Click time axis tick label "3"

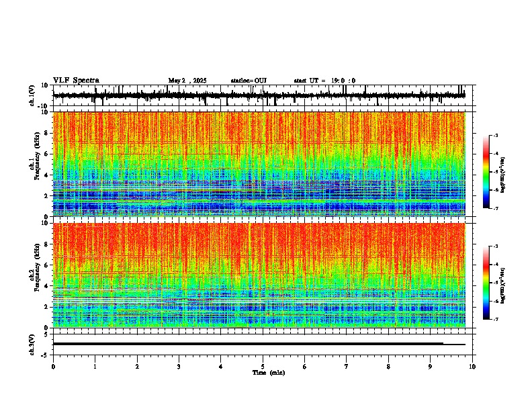click(179, 367)
